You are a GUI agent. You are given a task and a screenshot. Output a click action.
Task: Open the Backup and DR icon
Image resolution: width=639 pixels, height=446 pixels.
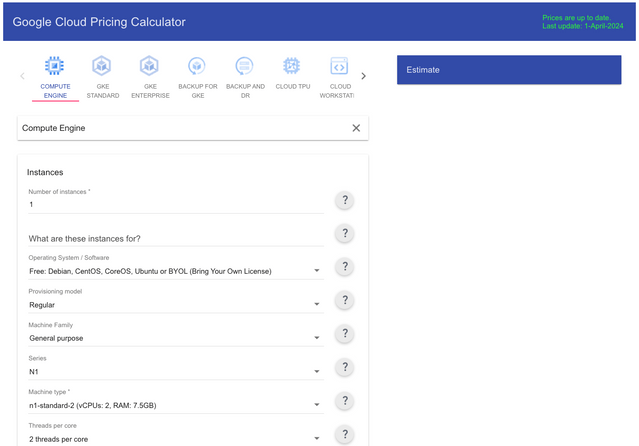pos(244,67)
